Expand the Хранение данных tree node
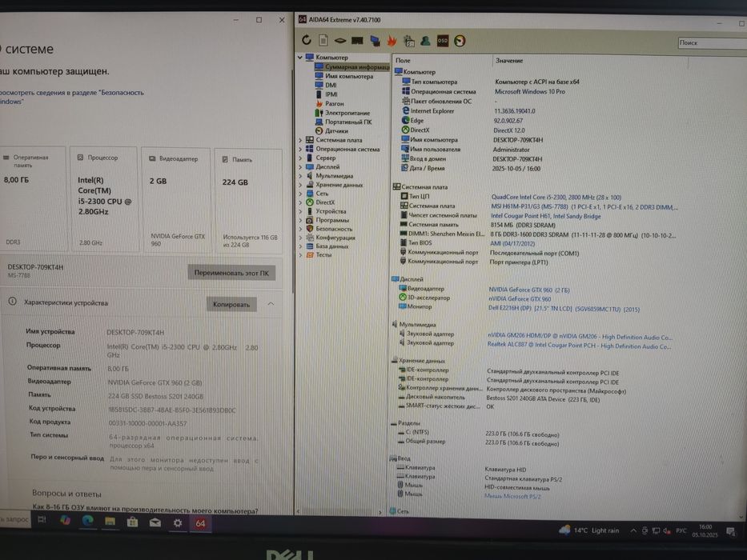This screenshot has height=560, width=747. [300, 185]
